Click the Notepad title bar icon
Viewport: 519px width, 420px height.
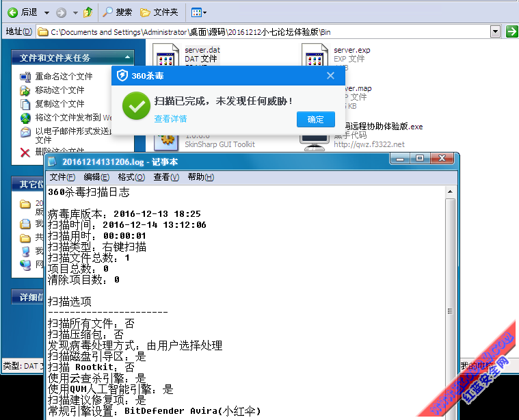click(x=53, y=161)
